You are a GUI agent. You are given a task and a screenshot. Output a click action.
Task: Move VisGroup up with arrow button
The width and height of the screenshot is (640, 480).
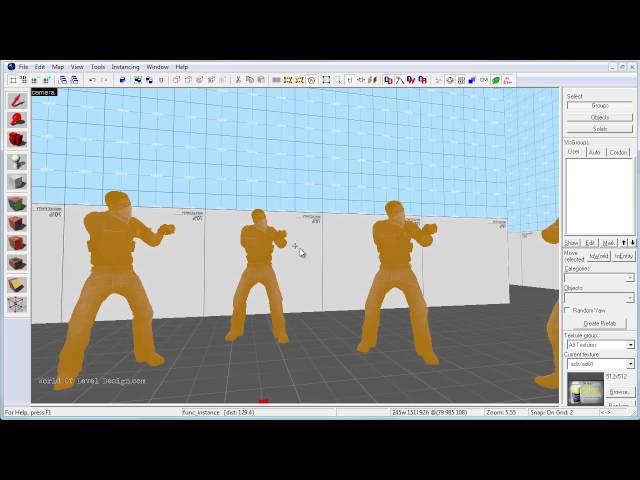624,243
